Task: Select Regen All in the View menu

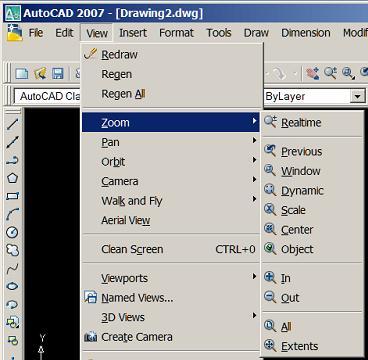Action: click(170, 94)
